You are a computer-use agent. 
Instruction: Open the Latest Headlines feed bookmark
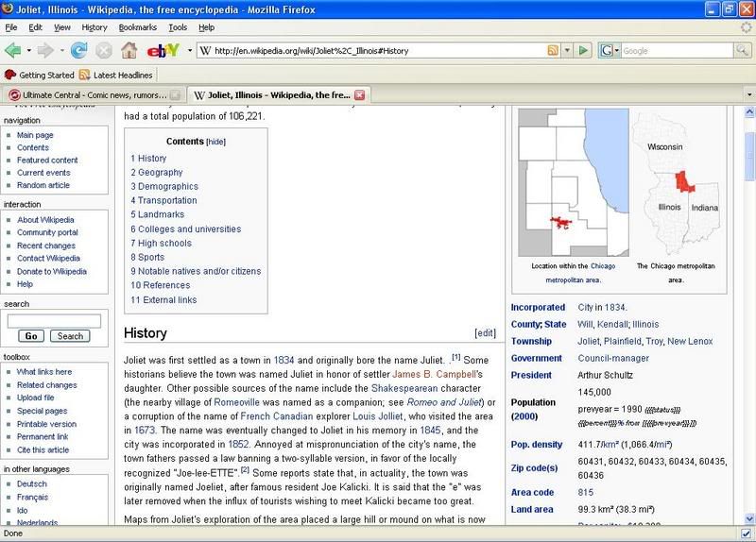(116, 76)
